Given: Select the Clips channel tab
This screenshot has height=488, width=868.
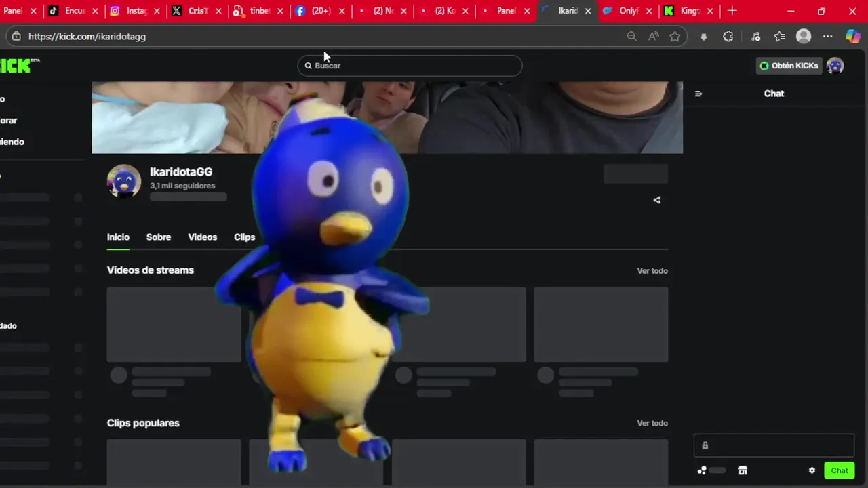Looking at the screenshot, I should coord(244,237).
